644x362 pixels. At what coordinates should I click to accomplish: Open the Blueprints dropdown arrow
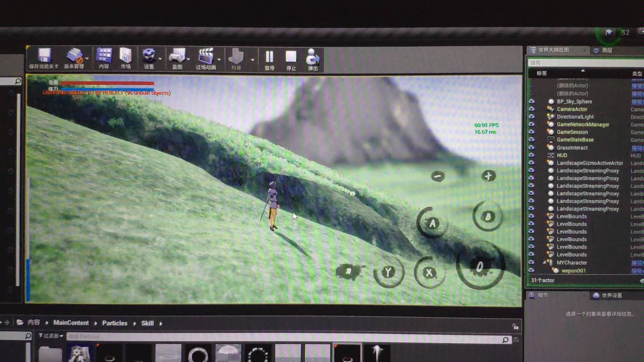pos(188,59)
